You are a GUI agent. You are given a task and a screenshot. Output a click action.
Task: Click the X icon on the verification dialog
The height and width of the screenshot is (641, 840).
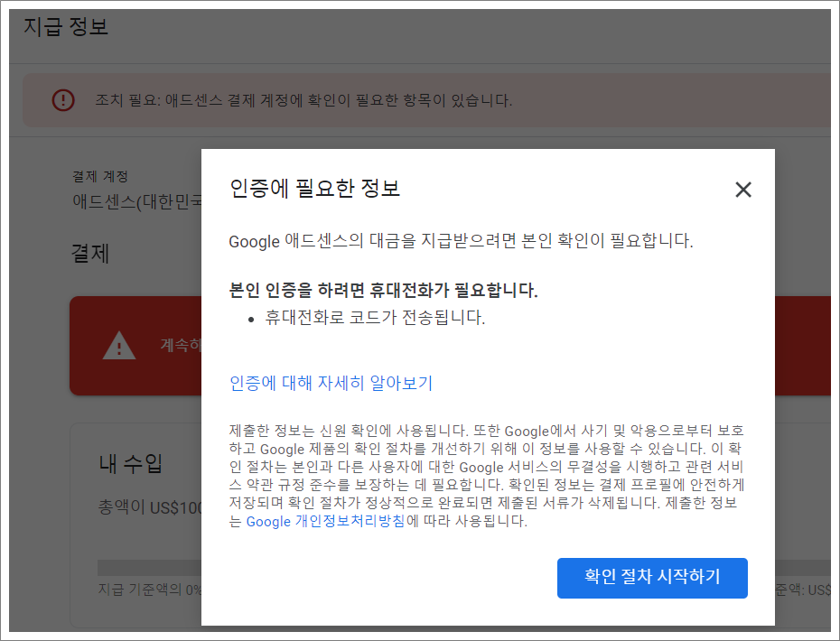point(742,190)
